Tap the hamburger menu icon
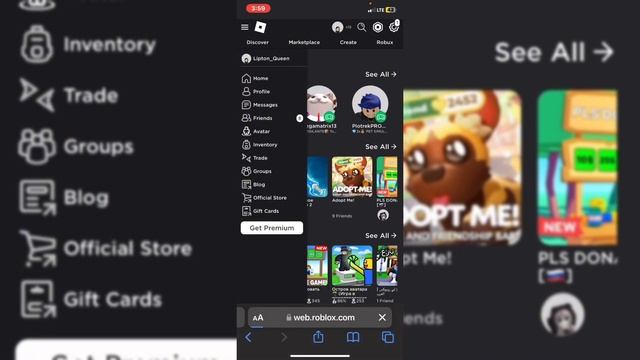The height and width of the screenshot is (360, 640). 244,27
